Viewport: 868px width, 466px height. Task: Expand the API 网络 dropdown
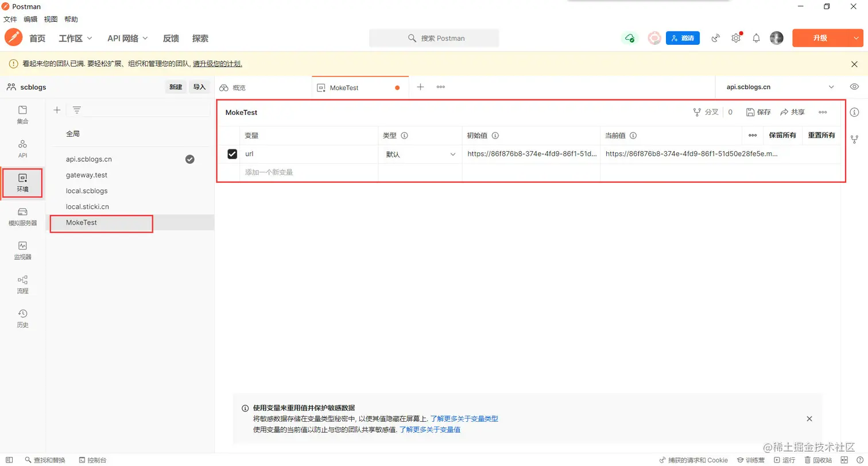coord(127,38)
